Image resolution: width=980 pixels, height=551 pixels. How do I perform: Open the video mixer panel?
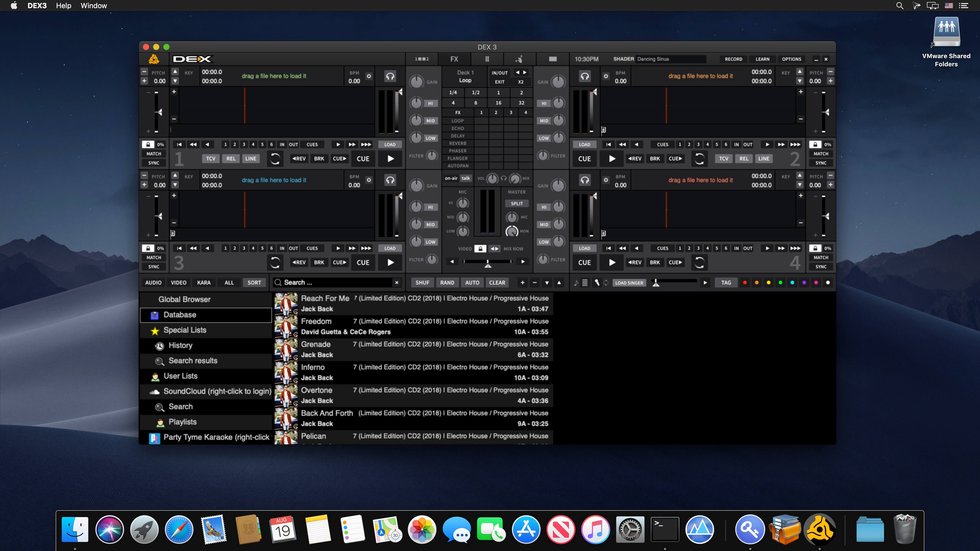(x=552, y=59)
